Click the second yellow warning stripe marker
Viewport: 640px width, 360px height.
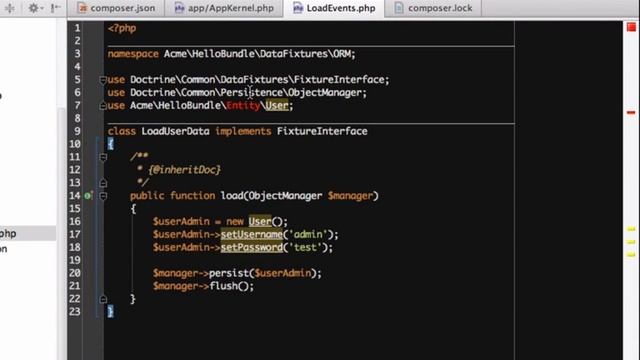point(631,242)
